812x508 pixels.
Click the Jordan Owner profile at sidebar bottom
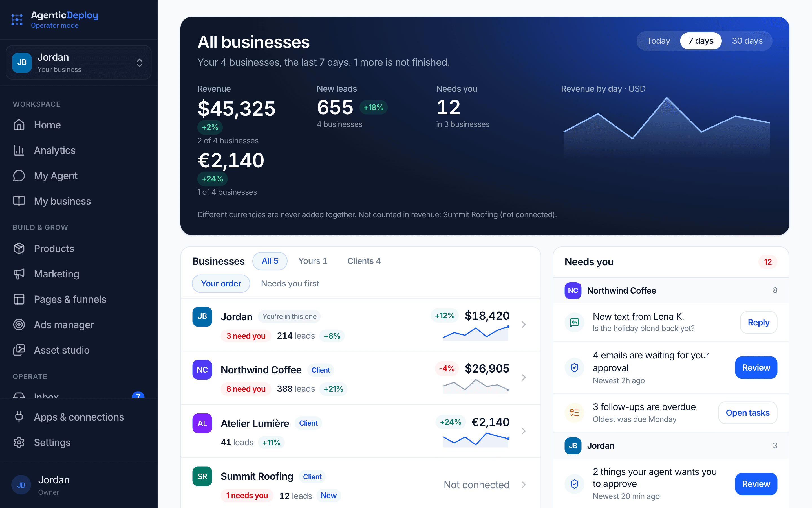click(78, 485)
